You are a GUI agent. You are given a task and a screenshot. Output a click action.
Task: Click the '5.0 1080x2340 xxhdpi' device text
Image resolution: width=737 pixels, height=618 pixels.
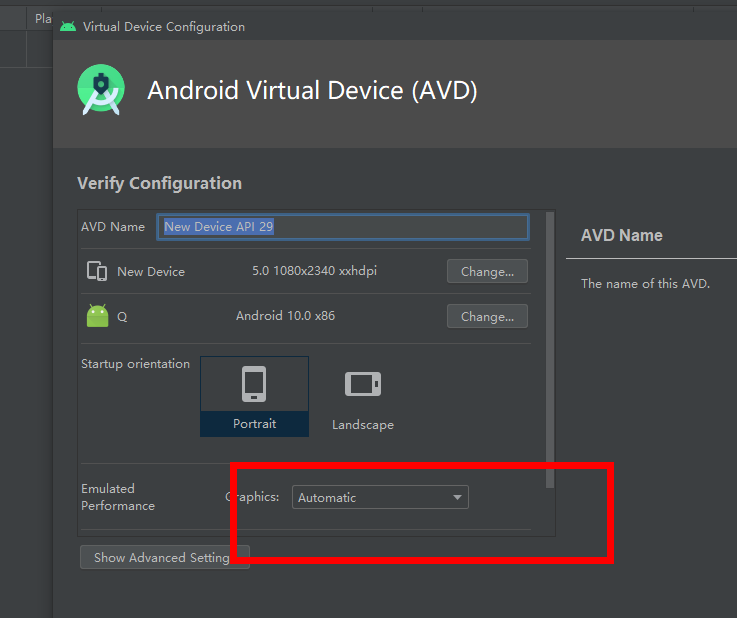coord(314,271)
